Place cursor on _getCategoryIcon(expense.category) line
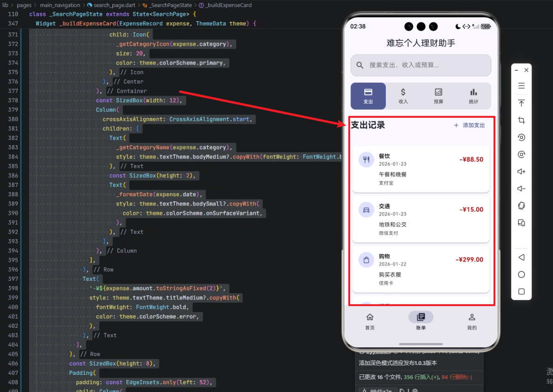 (174, 44)
